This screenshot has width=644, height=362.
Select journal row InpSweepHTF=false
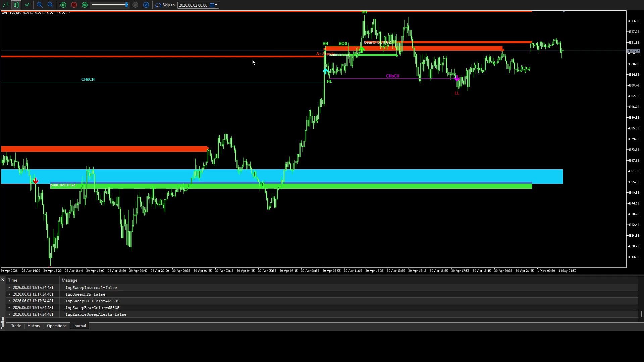(322, 294)
